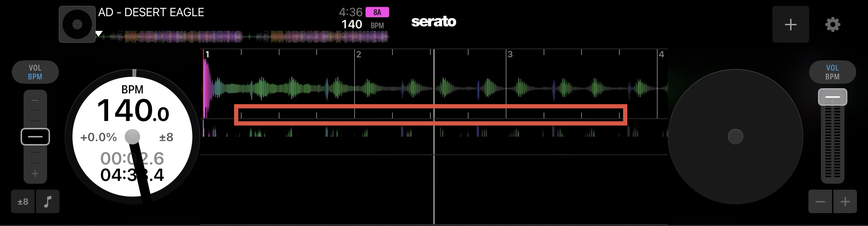
Task: Tap the plus icon beside the settings gear
Action: pyautogui.click(x=790, y=25)
